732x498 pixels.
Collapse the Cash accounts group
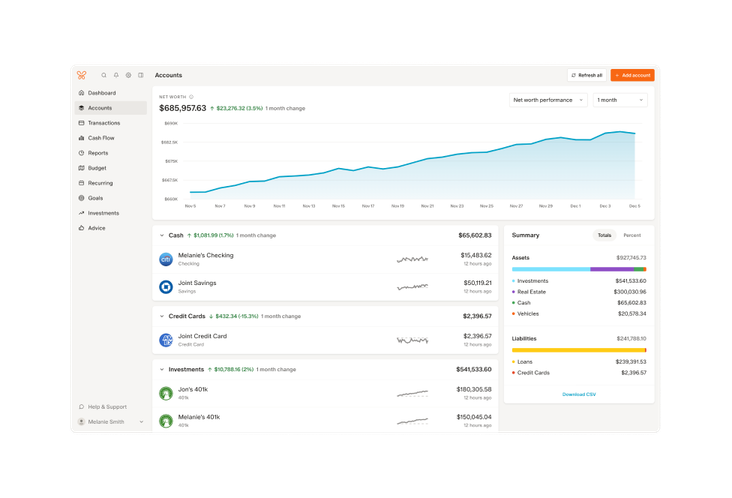click(x=162, y=235)
